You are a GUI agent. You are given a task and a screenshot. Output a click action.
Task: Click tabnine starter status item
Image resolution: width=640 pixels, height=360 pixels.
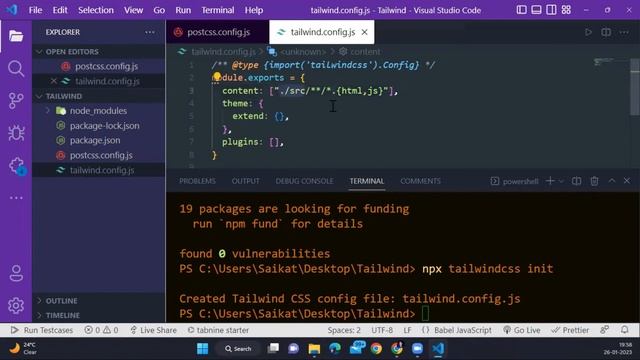pos(218,330)
